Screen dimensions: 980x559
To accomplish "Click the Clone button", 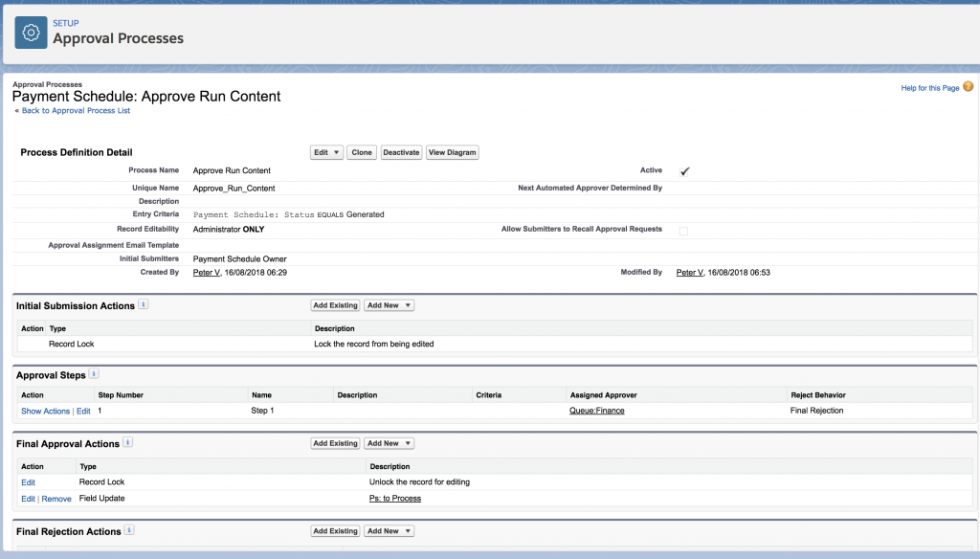I will (362, 152).
